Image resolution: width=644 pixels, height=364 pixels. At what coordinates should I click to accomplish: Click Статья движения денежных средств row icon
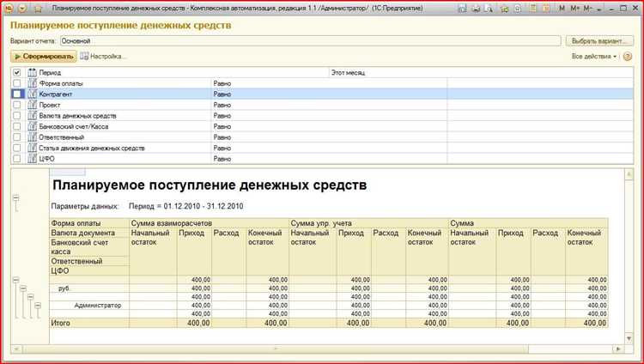[x=32, y=148]
